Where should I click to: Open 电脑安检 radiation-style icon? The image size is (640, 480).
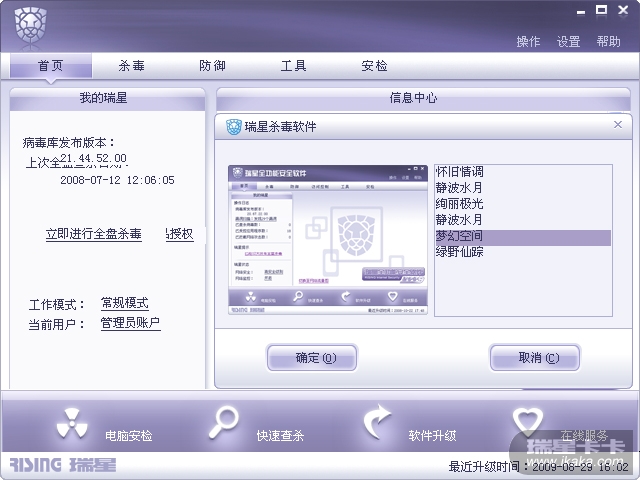click(x=72, y=423)
